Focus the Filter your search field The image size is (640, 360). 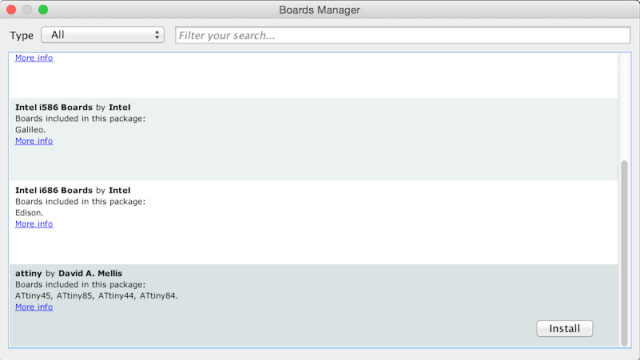click(x=402, y=35)
